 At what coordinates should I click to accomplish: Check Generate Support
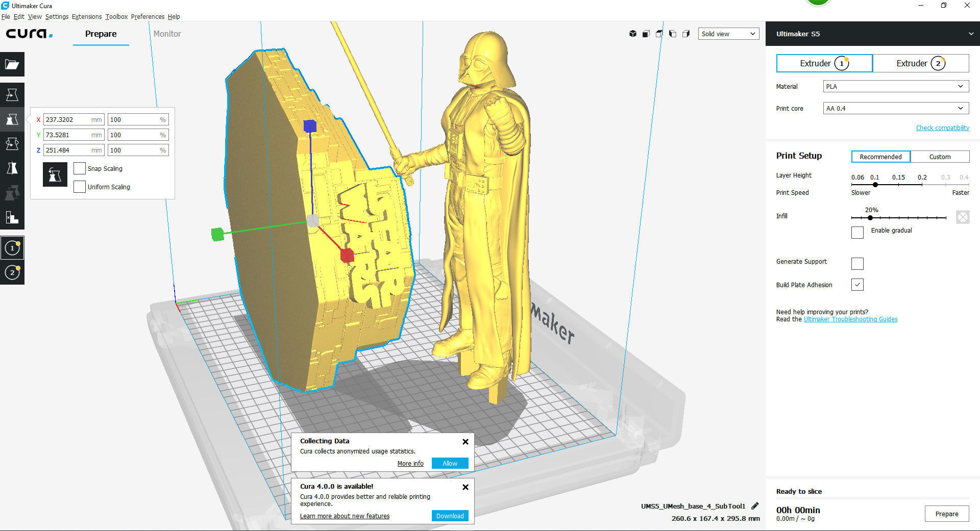pos(857,264)
